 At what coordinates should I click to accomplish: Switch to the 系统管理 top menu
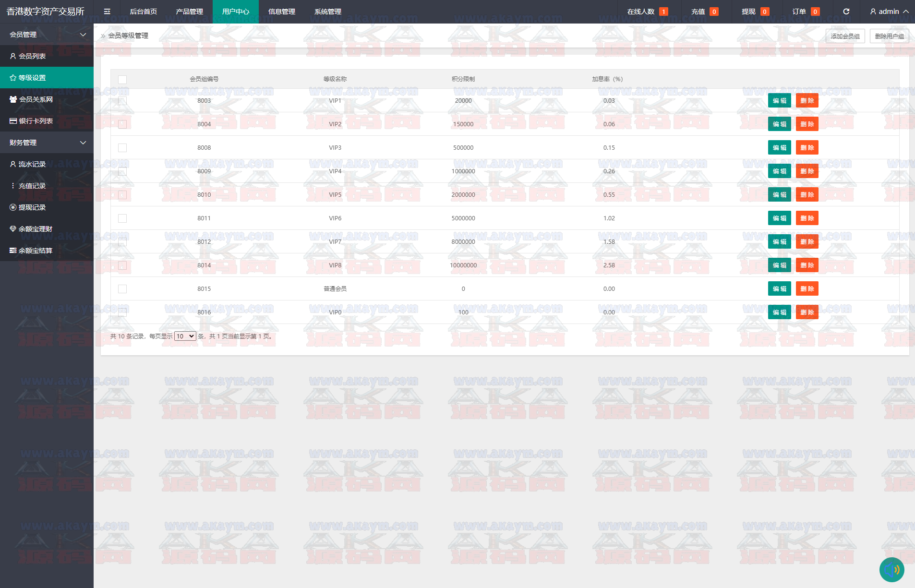click(327, 12)
